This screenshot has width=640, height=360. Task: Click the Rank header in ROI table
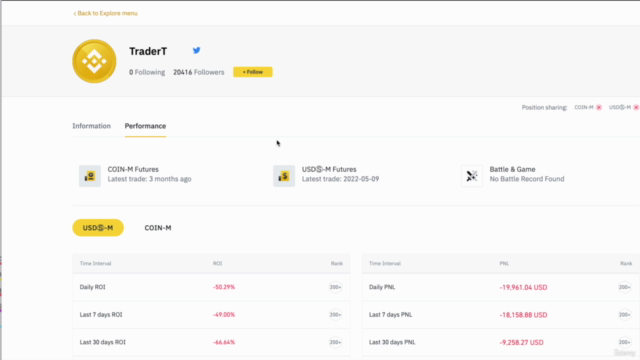point(337,263)
